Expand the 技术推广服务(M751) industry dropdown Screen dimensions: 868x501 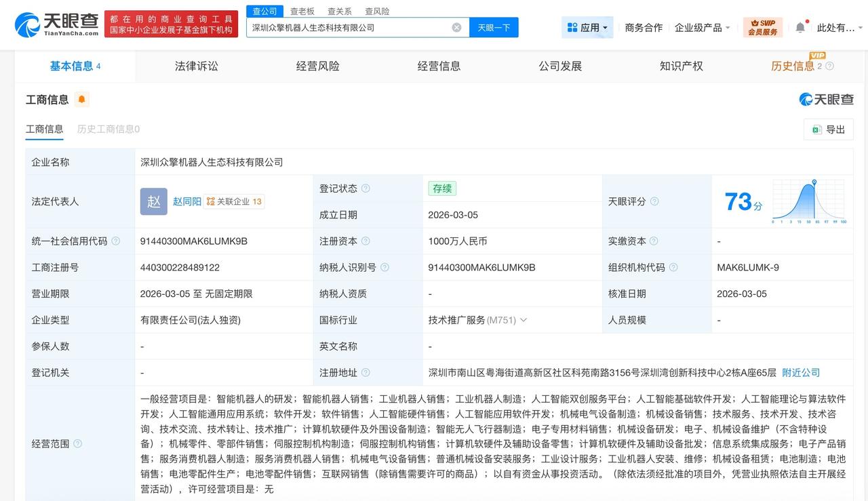[x=522, y=319]
